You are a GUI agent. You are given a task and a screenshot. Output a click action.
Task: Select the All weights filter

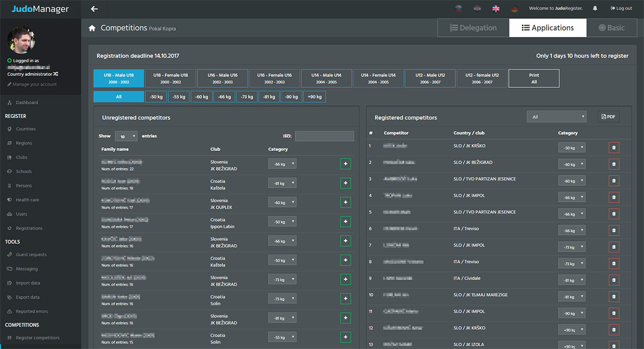point(119,97)
